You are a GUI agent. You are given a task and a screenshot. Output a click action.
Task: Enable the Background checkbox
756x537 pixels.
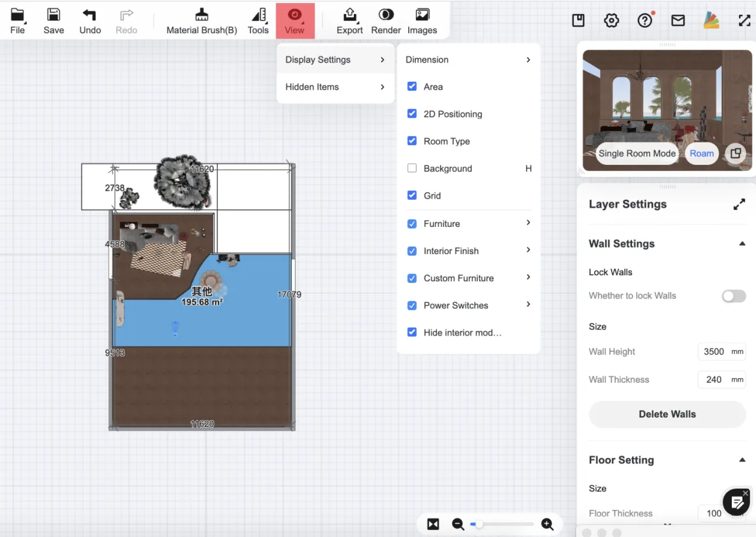pos(412,168)
